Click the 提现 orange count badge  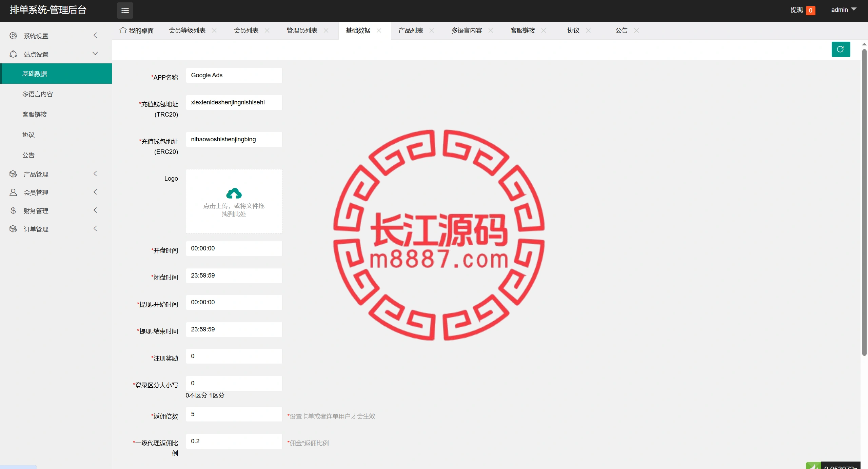pos(811,11)
